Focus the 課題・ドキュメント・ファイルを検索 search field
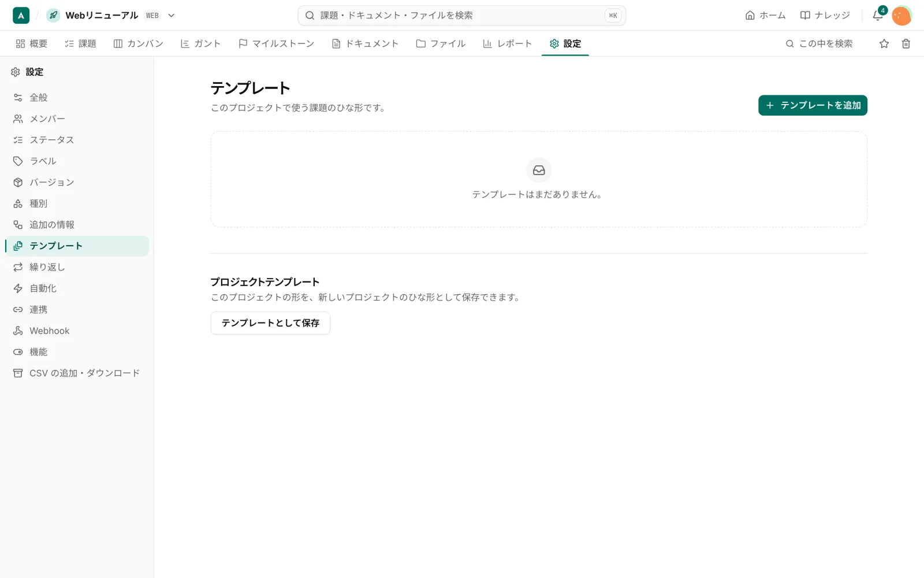Image resolution: width=924 pixels, height=578 pixels. pyautogui.click(x=461, y=16)
